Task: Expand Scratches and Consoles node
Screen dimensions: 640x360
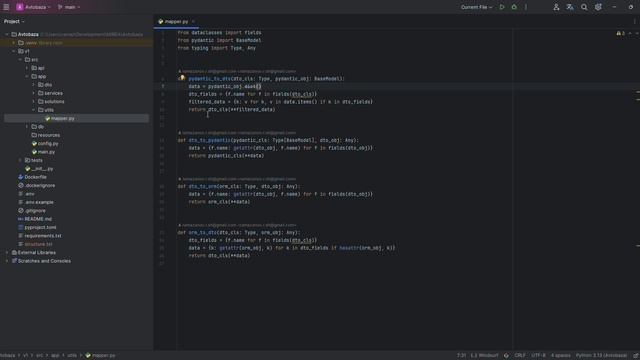Action: click(x=7, y=261)
